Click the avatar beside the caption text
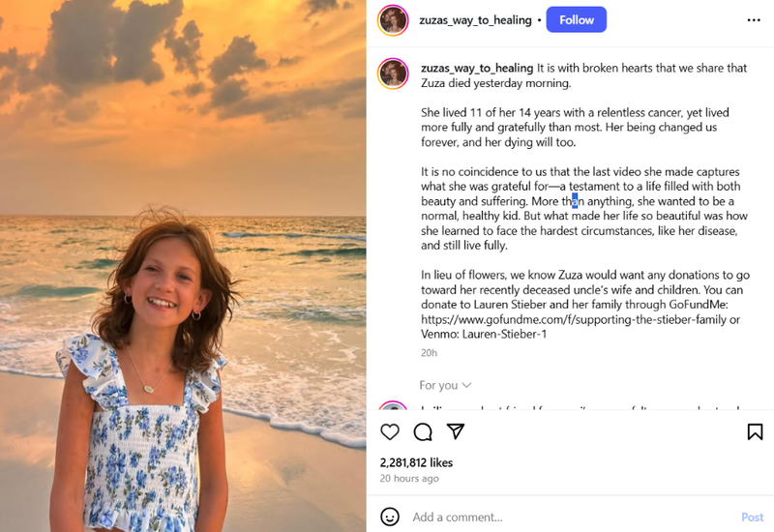774x532 pixels. click(394, 74)
